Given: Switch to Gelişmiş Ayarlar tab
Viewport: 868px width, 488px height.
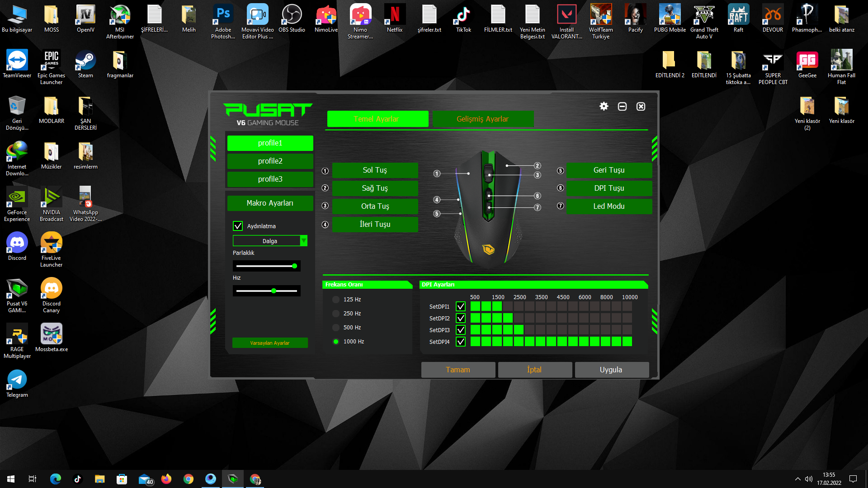Looking at the screenshot, I should (x=483, y=119).
